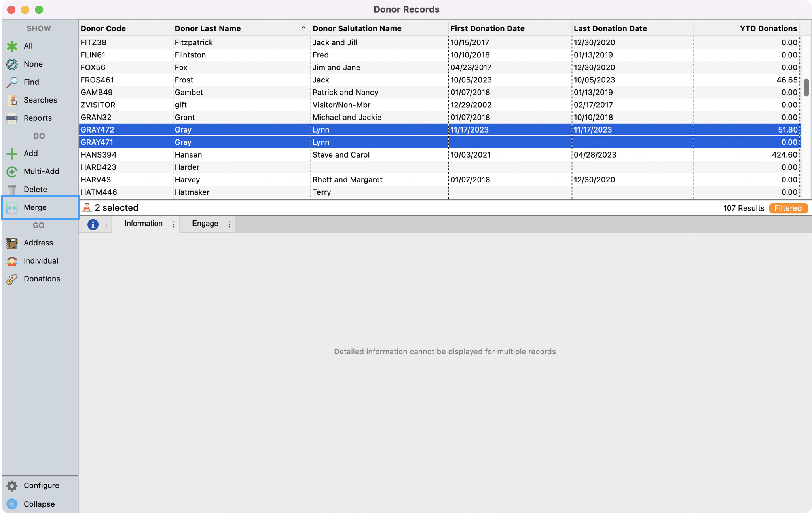The height and width of the screenshot is (513, 812).
Task: Click the Delete trash icon
Action: coord(12,190)
